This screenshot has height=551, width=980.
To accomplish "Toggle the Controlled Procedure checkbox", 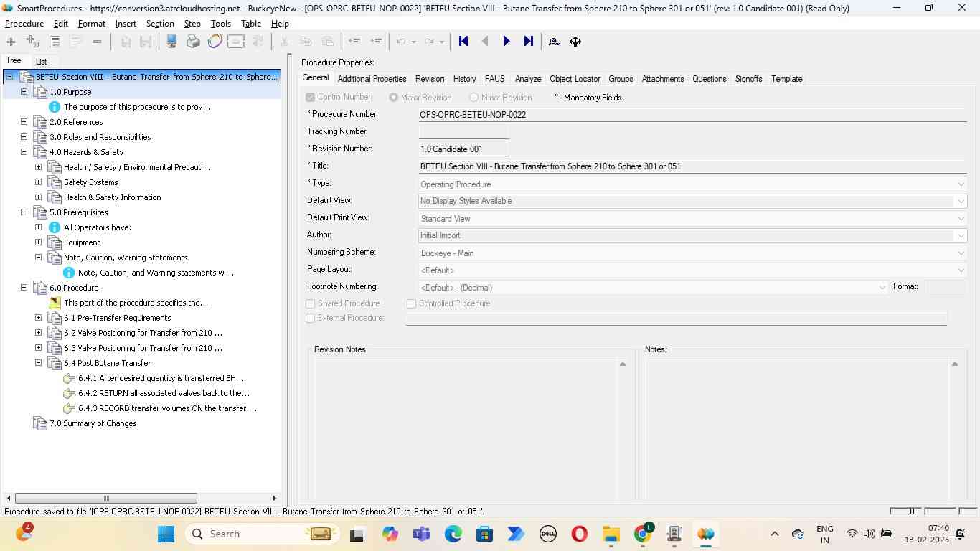I will [412, 303].
